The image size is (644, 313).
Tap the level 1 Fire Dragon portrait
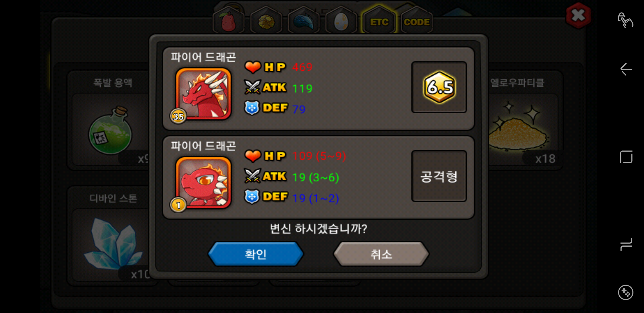coord(203,183)
